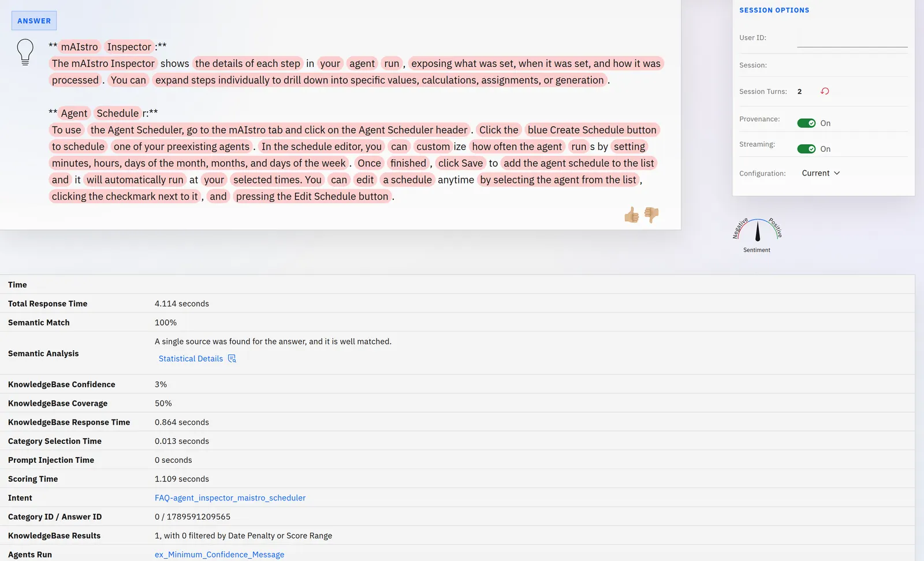Click the Scoring Time value 1.109 seconds
The width and height of the screenshot is (924, 561).
[182, 479]
